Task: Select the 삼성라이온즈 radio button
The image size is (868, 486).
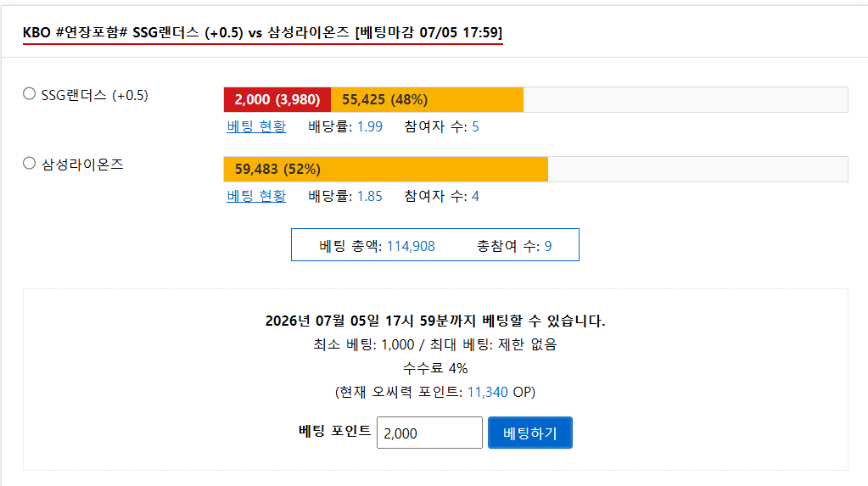Action: pos(30,164)
